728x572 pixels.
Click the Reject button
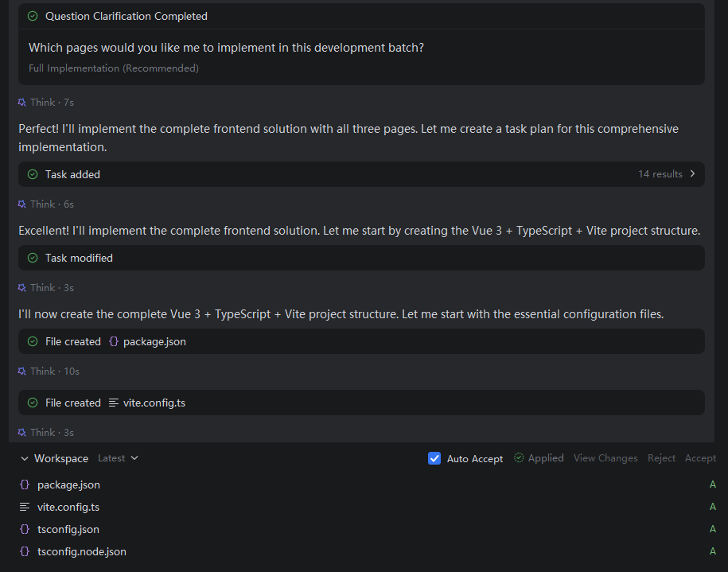(x=661, y=458)
